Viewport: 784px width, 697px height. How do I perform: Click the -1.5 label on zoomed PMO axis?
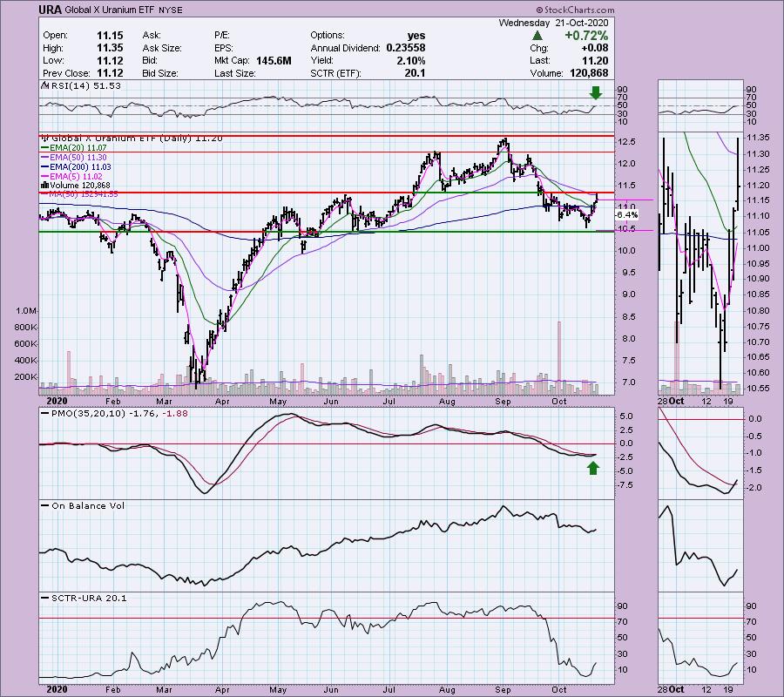click(x=754, y=470)
